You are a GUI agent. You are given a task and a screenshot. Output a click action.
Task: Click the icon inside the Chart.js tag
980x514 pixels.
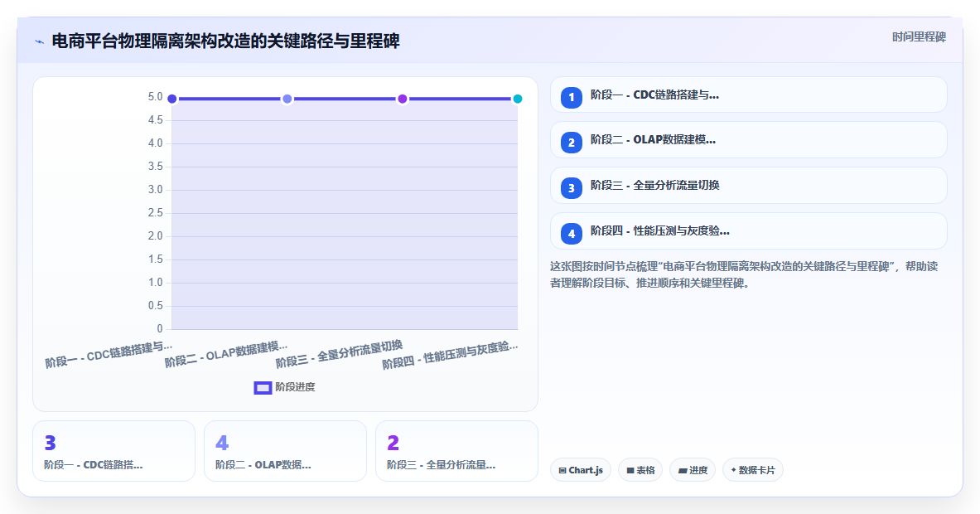tap(562, 471)
